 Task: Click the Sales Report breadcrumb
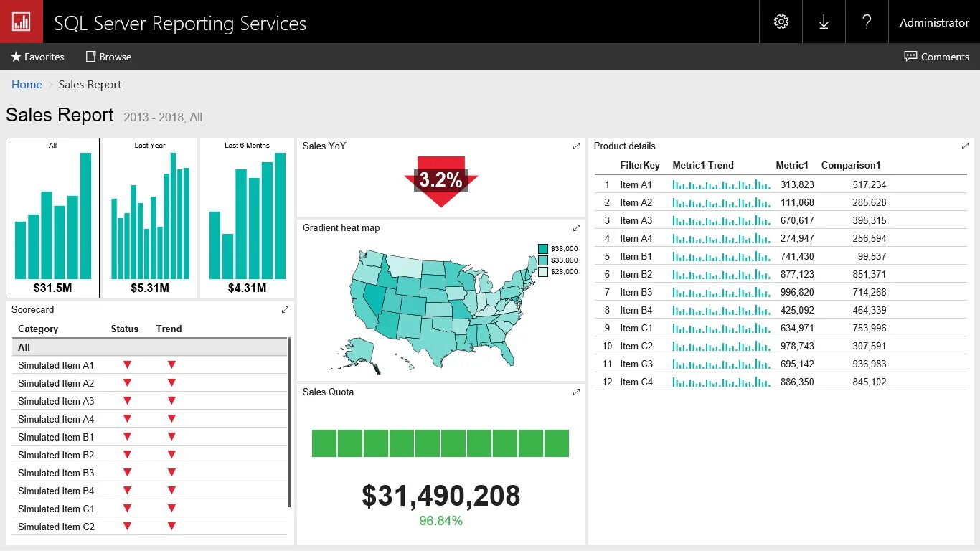click(x=90, y=84)
